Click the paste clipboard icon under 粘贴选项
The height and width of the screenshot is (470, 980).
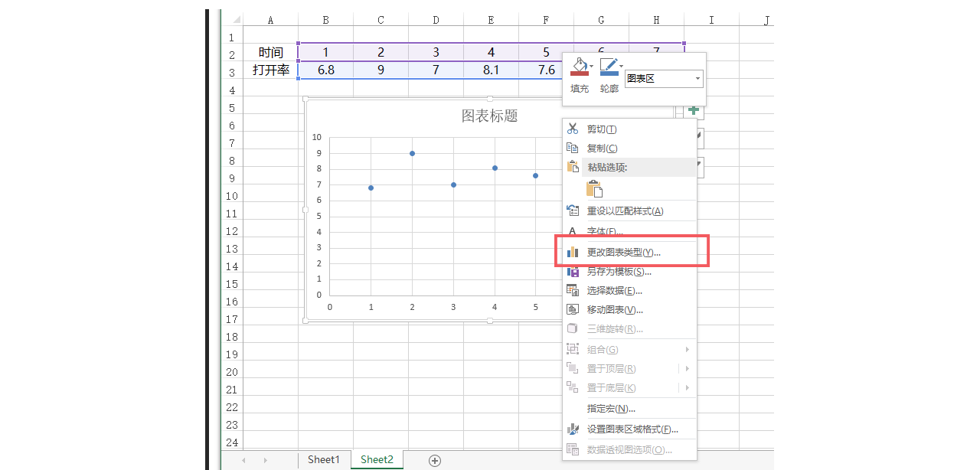(595, 188)
